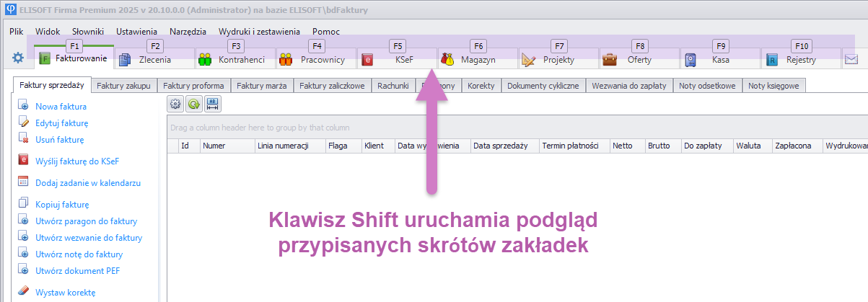
Task: Click the Oferty briefcase icon
Action: [x=610, y=60]
